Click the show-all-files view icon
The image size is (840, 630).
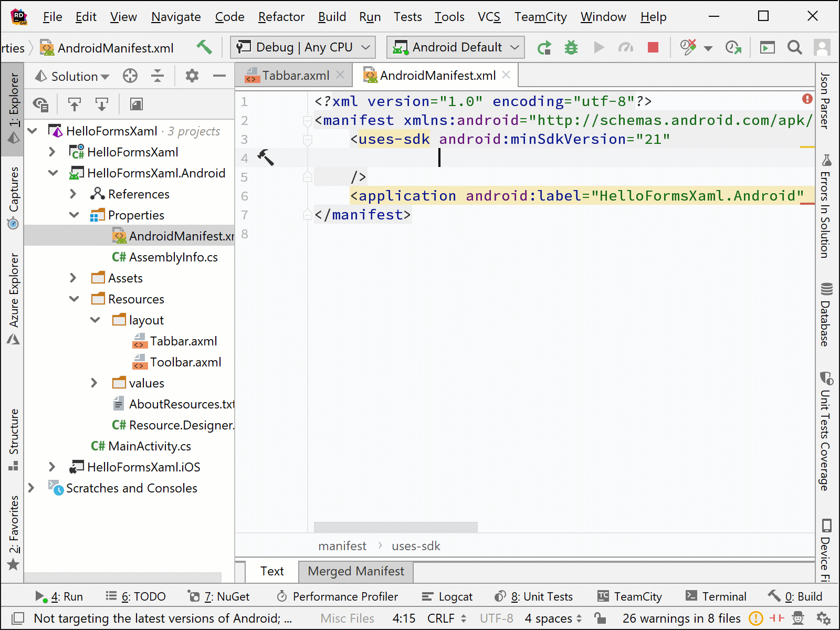tap(40, 104)
